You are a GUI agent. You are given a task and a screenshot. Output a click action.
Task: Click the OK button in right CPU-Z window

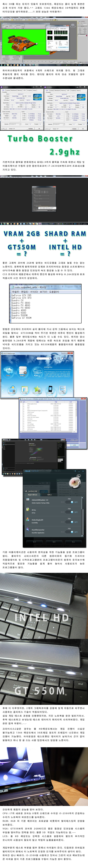[x=83, y=128]
